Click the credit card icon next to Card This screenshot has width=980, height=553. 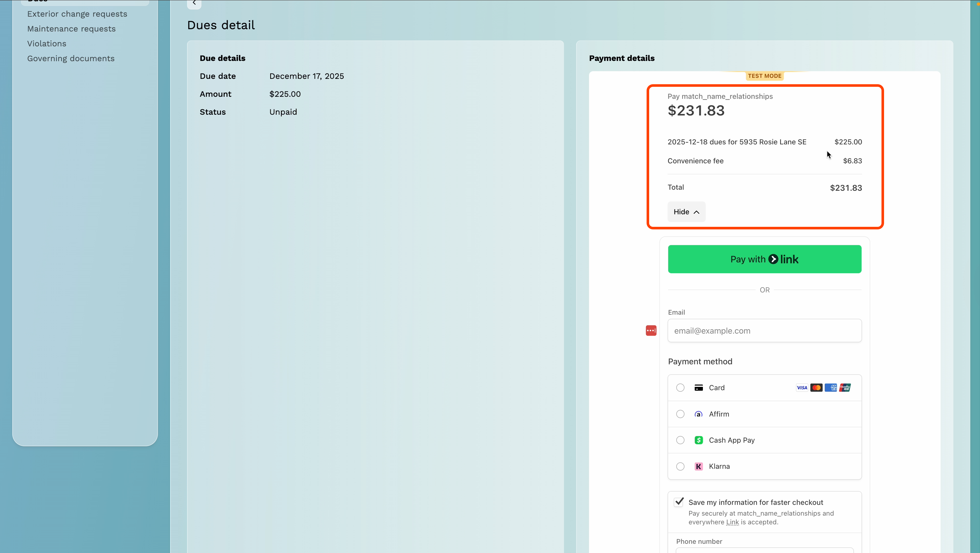coord(699,387)
